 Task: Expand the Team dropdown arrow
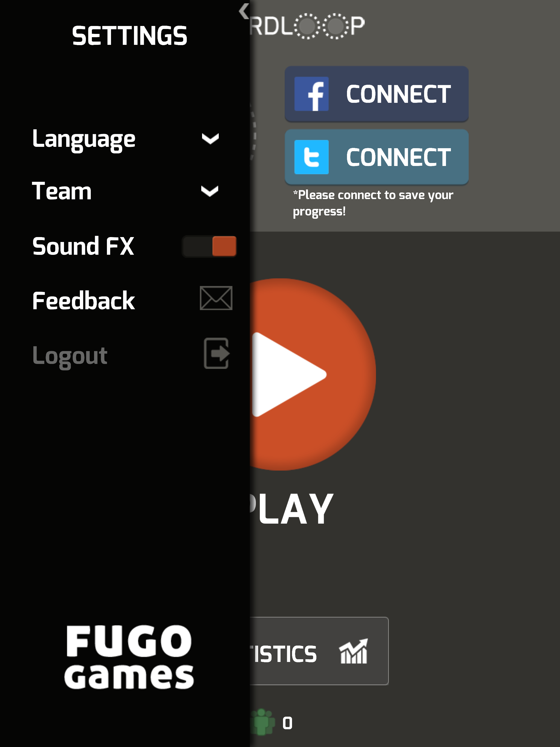click(x=210, y=191)
